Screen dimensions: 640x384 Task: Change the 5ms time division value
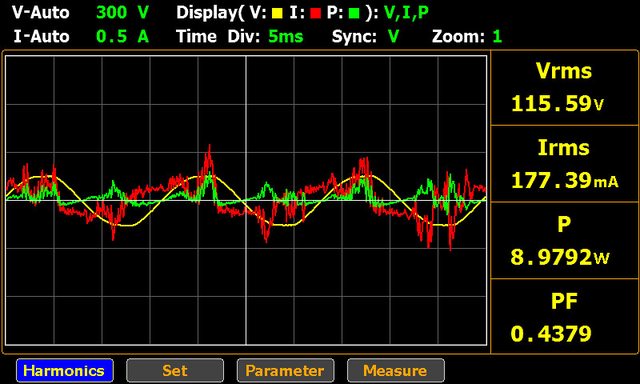pos(286,37)
